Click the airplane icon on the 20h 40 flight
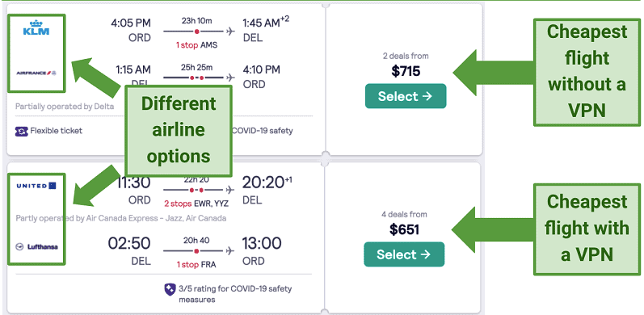 tap(230, 250)
